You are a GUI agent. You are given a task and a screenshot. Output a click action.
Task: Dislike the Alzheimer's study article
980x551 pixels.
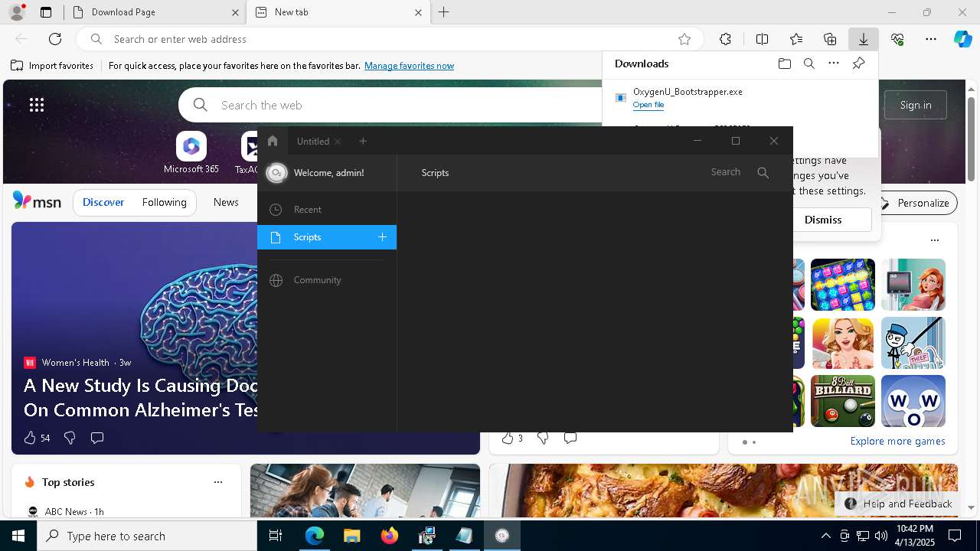(x=70, y=438)
